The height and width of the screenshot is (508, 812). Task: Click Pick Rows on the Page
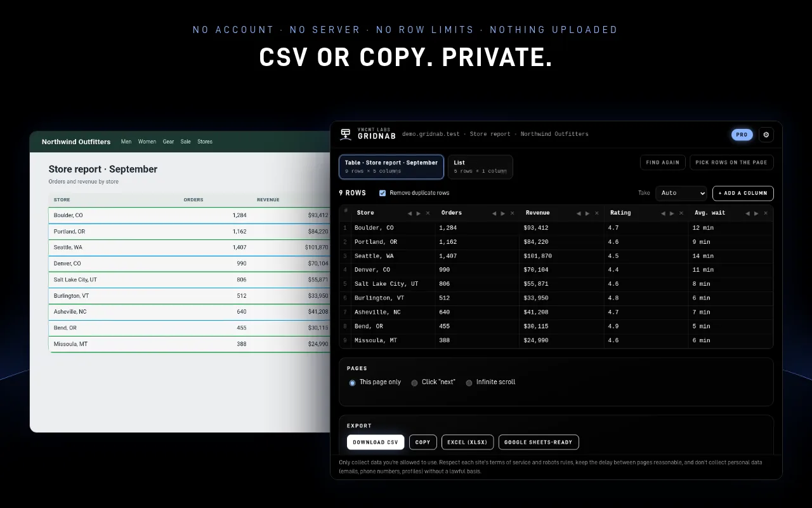click(731, 163)
